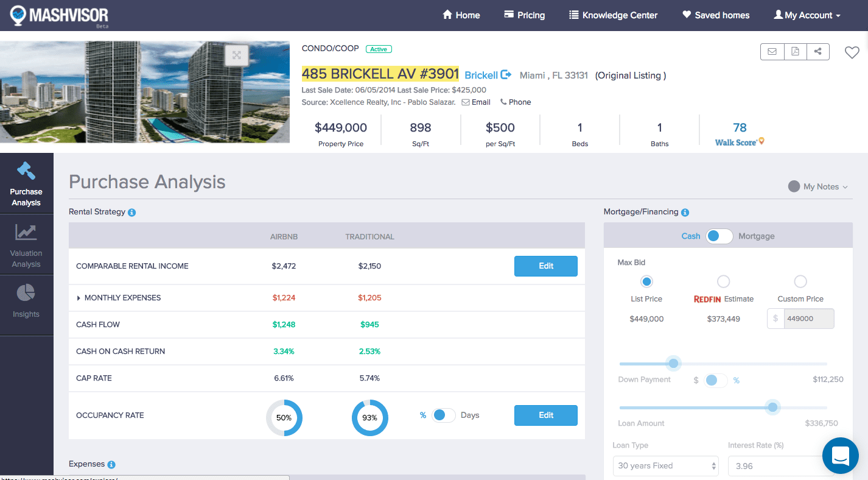Open the Brickell neighborhood link

point(487,75)
